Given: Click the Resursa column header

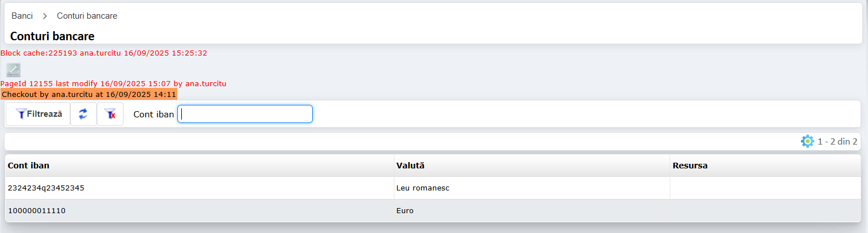Looking at the screenshot, I should (690, 166).
